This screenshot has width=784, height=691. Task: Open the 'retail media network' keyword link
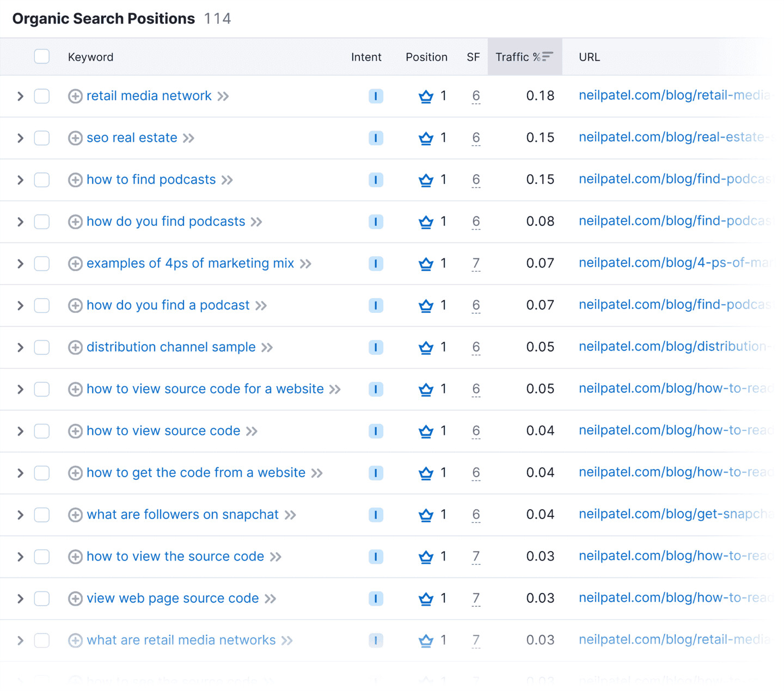149,96
